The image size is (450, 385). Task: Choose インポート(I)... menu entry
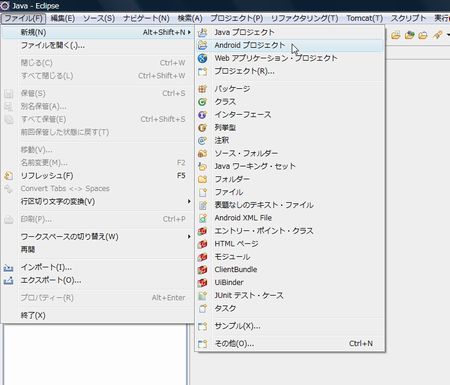[x=98, y=267]
